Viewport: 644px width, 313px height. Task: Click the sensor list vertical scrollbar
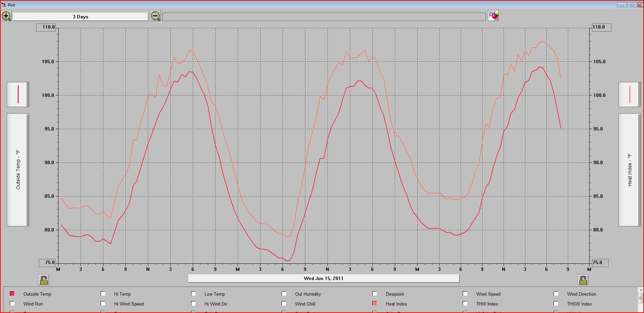point(640,299)
